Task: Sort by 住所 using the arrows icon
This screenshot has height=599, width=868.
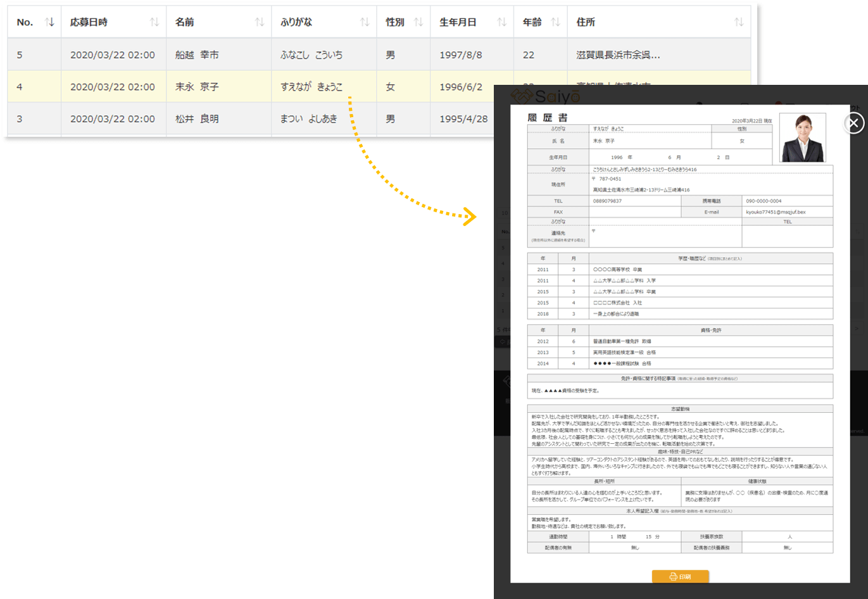Action: point(738,22)
